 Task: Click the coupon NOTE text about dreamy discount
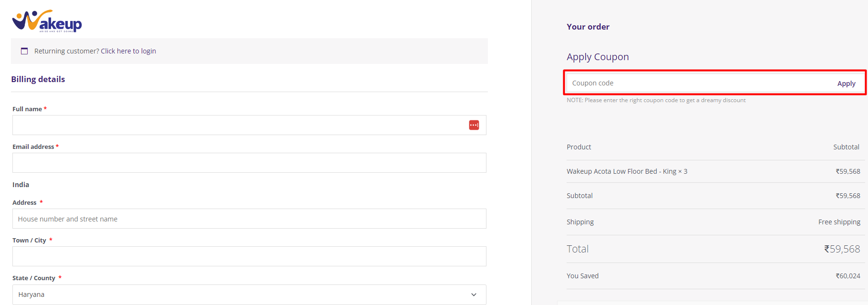(x=656, y=100)
